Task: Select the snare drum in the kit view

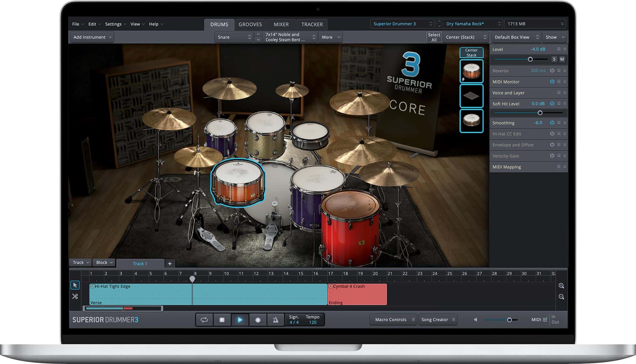Action: click(238, 183)
